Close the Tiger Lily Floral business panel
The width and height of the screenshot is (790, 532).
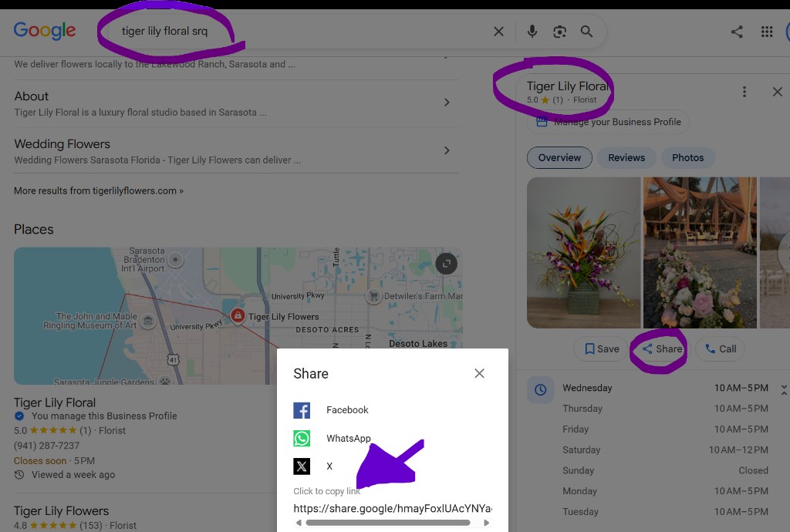click(x=778, y=92)
